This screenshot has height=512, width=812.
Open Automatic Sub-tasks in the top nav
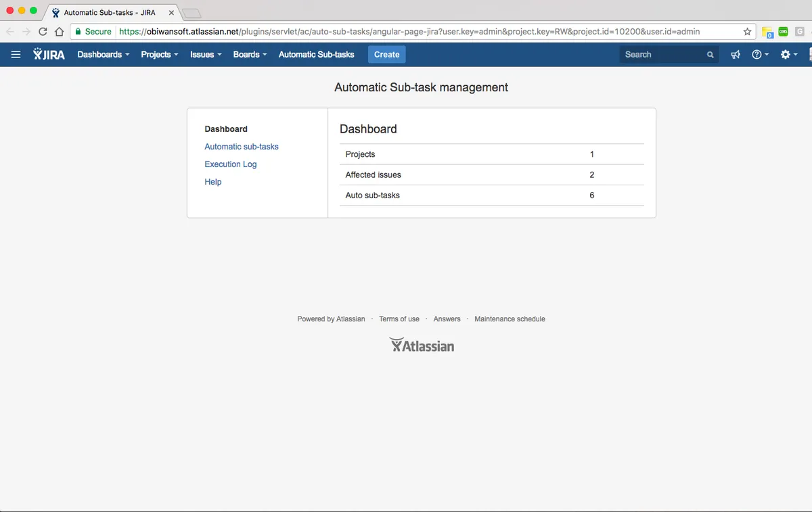317,55
